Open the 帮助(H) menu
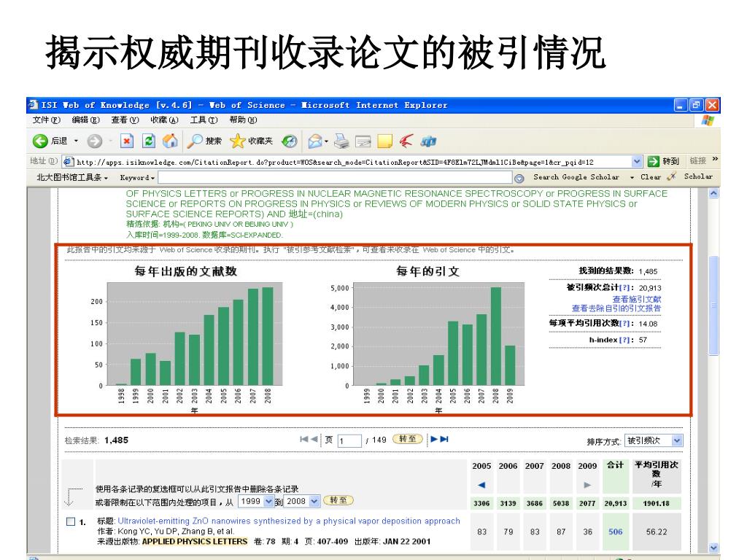 coord(243,120)
